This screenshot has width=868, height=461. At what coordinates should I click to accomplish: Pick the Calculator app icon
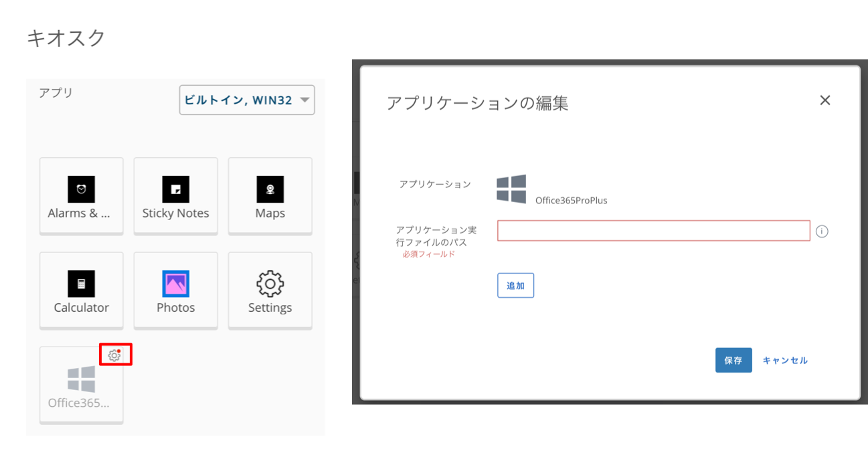[x=81, y=284]
